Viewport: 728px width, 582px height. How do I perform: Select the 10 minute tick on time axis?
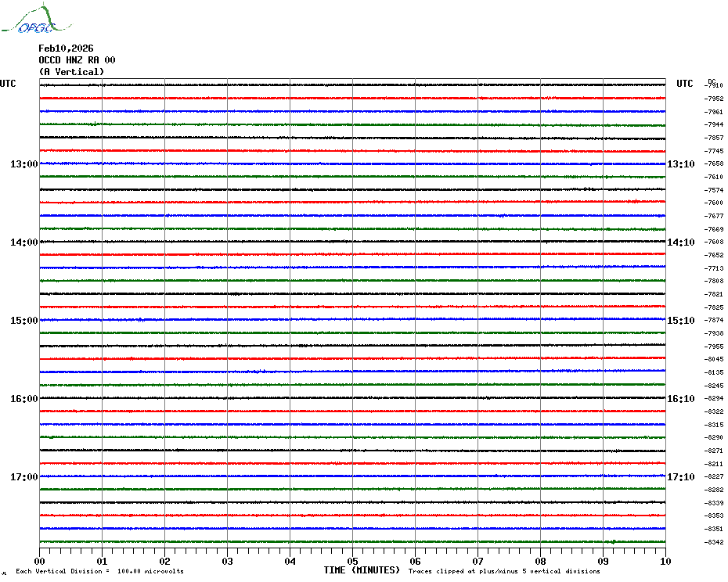665,561
